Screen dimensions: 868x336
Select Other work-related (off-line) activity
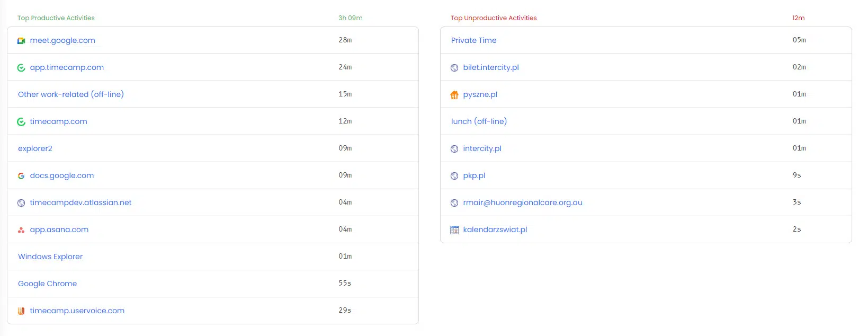[x=71, y=94]
